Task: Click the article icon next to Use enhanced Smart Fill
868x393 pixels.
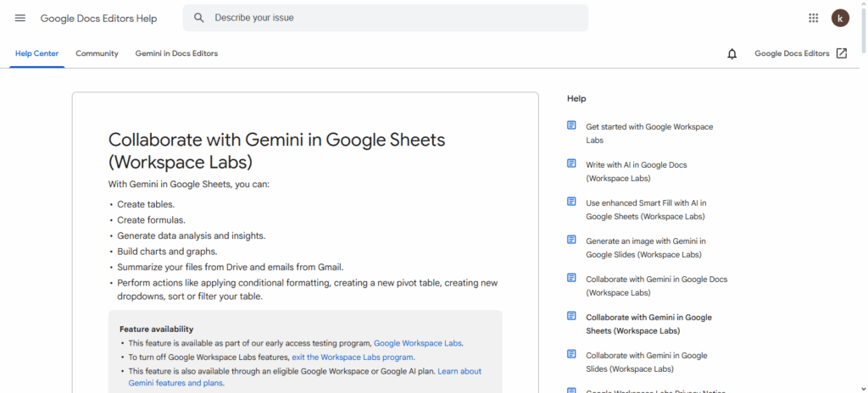Action: [x=572, y=202]
